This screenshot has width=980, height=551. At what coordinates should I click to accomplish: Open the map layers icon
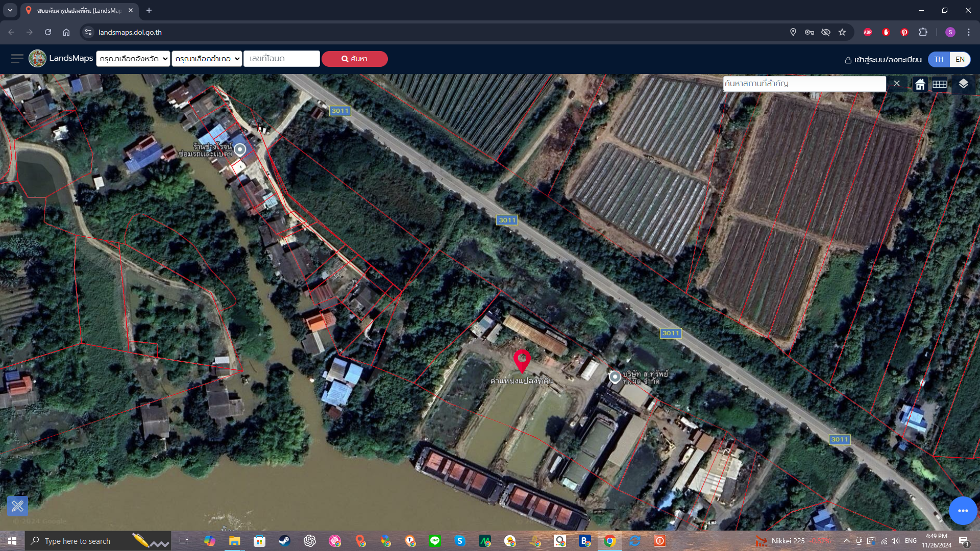[963, 84]
